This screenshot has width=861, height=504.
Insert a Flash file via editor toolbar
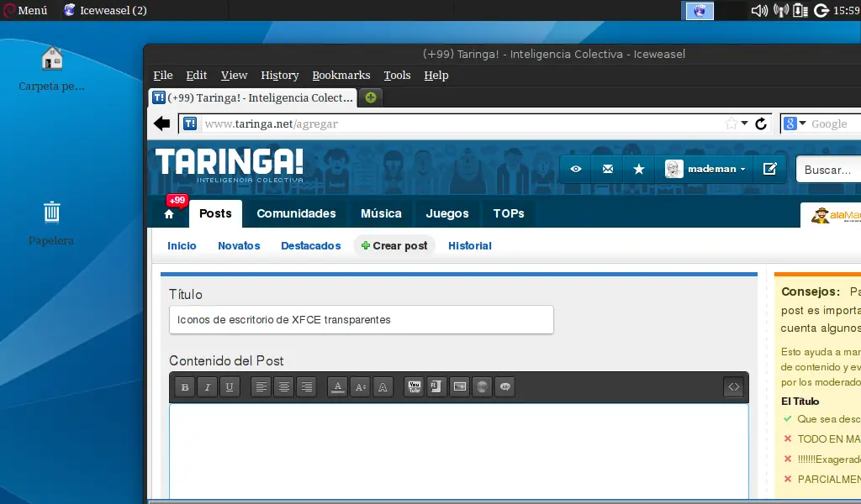[x=436, y=387]
